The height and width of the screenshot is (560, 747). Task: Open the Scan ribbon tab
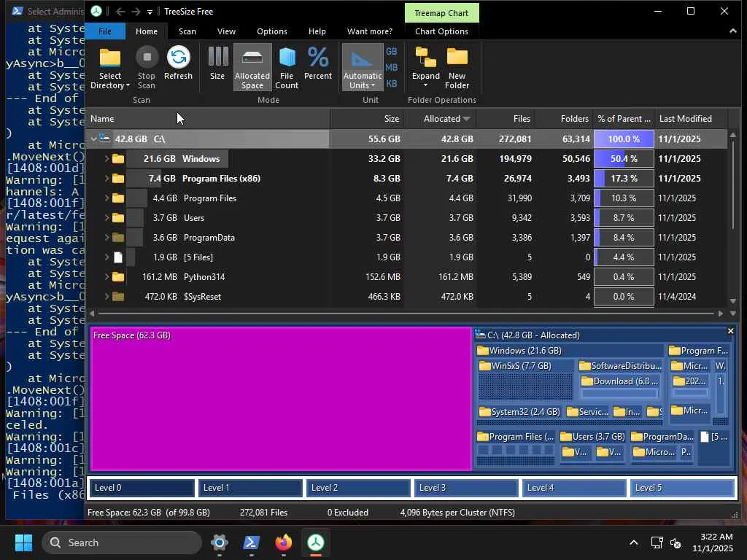pos(187,31)
